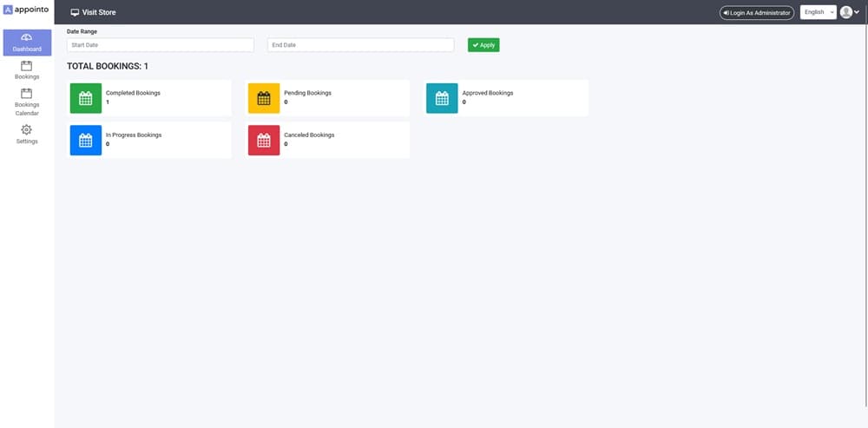
Task: Click the End Date input field
Action: coord(360,45)
